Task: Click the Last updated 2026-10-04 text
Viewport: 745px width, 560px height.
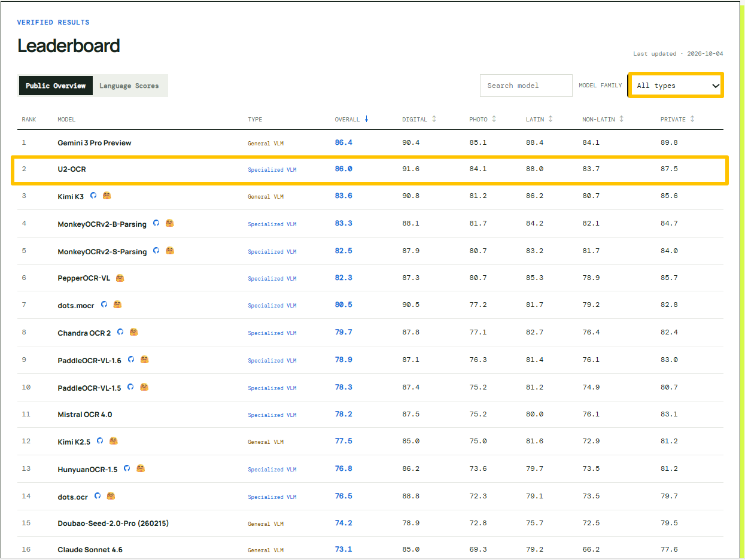Action: [678, 54]
